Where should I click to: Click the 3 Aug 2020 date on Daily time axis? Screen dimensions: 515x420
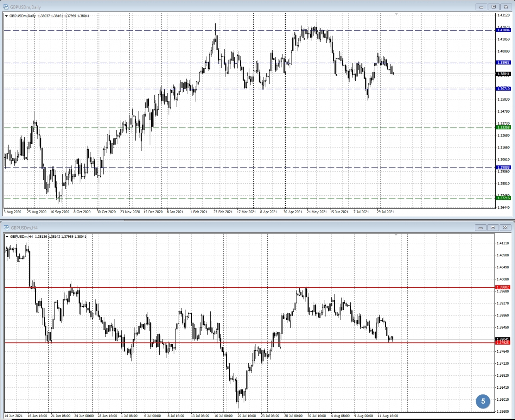[x=13, y=212]
